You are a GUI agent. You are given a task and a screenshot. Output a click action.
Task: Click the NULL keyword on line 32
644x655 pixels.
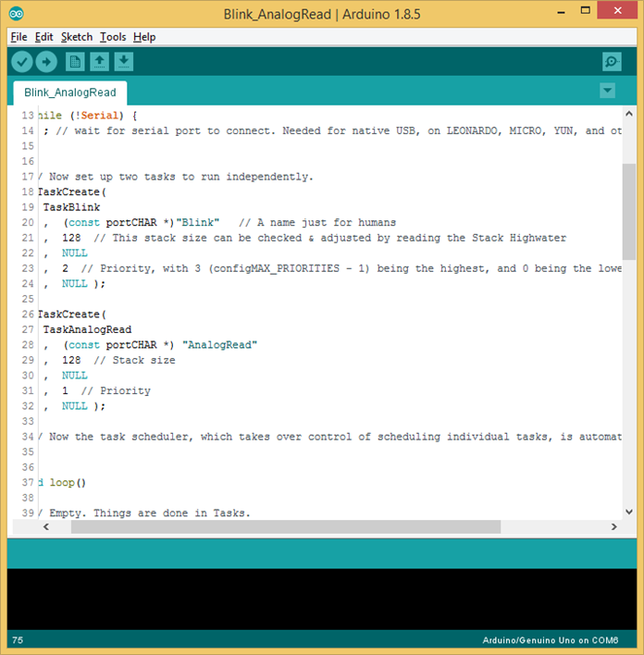tap(75, 406)
